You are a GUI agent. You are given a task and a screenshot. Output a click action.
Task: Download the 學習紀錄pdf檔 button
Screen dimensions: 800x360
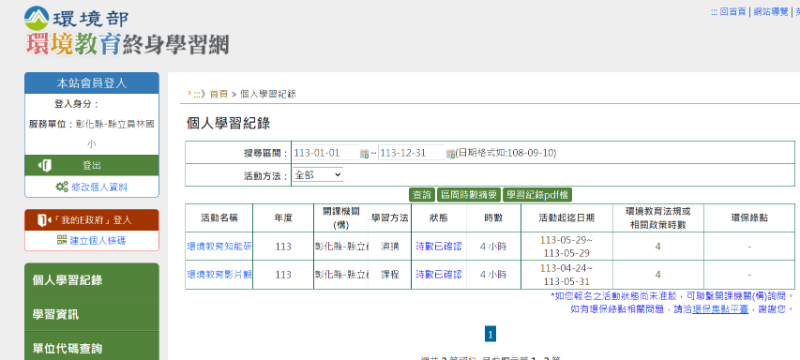pos(537,195)
